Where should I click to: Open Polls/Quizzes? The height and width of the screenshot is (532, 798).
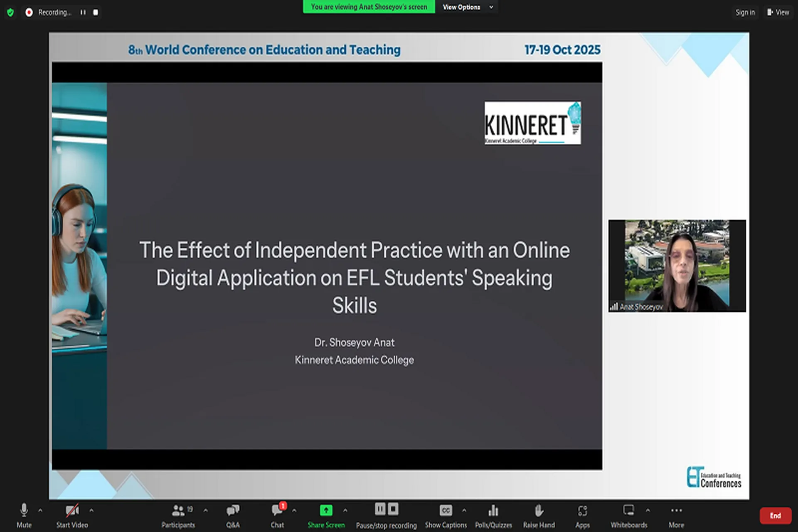(493, 510)
